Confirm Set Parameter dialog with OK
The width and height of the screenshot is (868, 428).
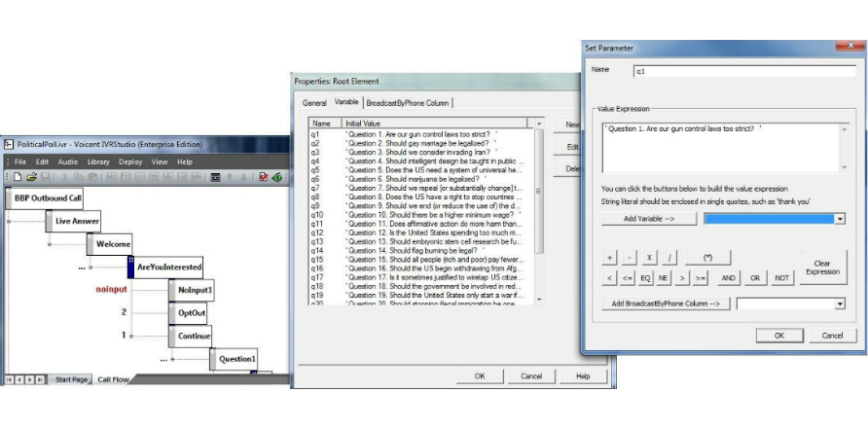pos(778,336)
